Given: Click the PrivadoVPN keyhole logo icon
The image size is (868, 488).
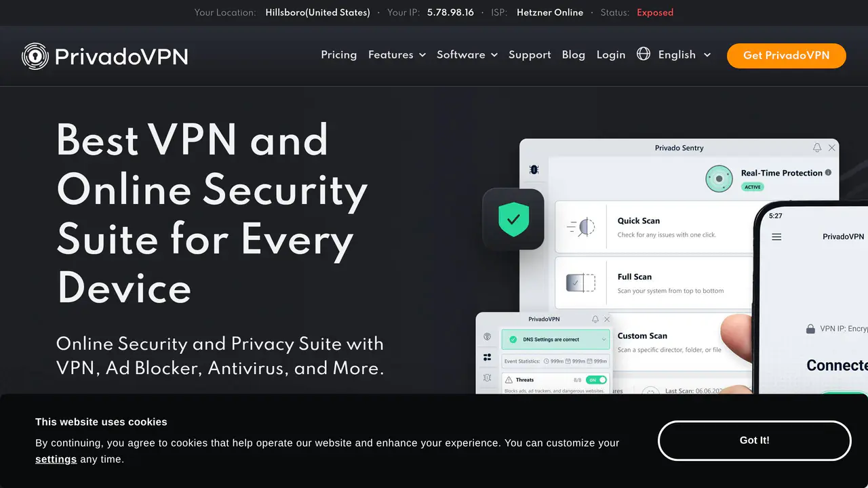Looking at the screenshot, I should [35, 56].
